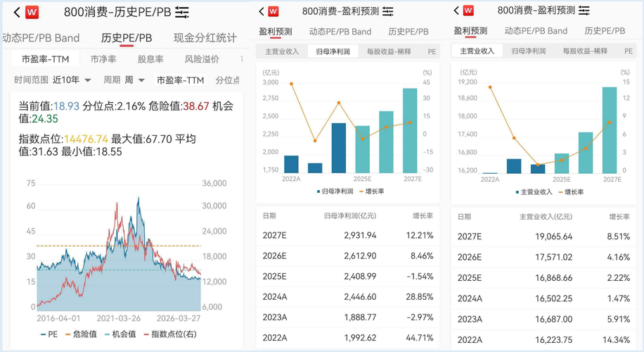Open filter settings icon beside 历史PE/PB title

click(x=182, y=13)
